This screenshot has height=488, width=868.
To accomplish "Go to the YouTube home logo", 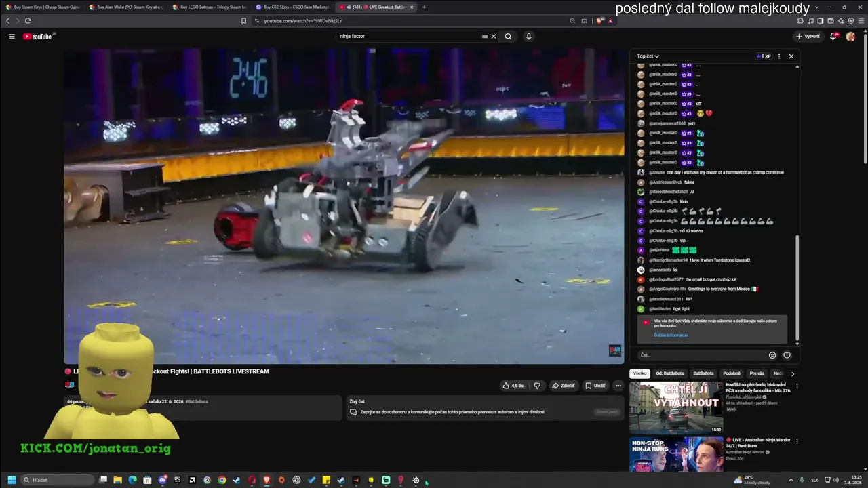I will [37, 37].
